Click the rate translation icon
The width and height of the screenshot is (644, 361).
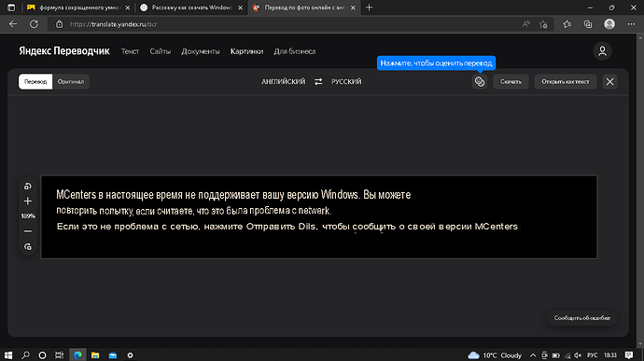pos(480,82)
